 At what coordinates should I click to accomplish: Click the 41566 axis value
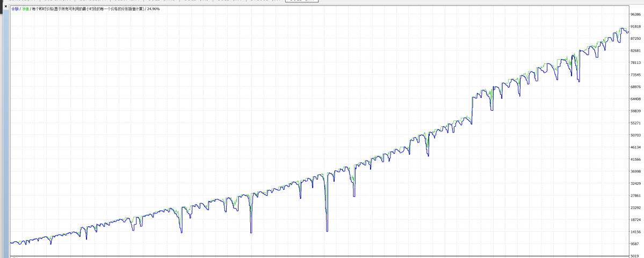pos(635,160)
